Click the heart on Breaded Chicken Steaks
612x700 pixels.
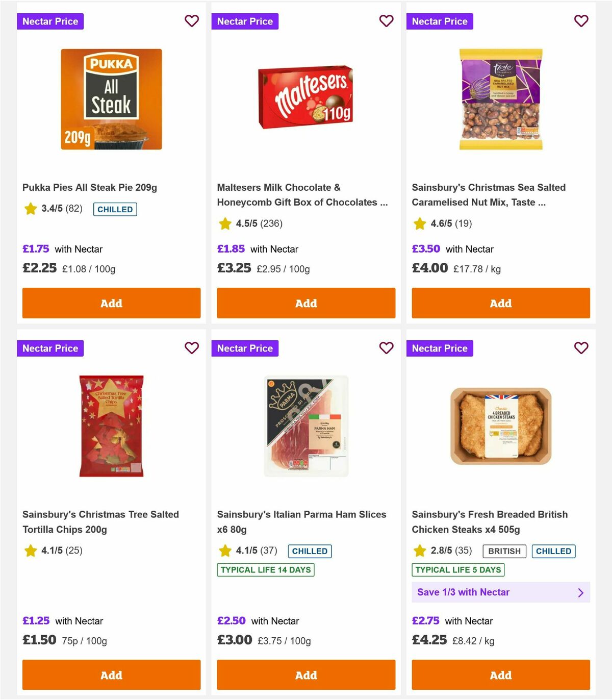(x=581, y=348)
